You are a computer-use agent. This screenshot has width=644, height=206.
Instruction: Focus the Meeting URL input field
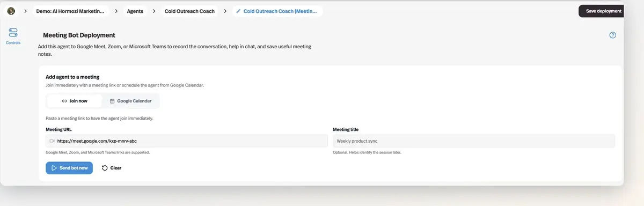[x=187, y=141]
